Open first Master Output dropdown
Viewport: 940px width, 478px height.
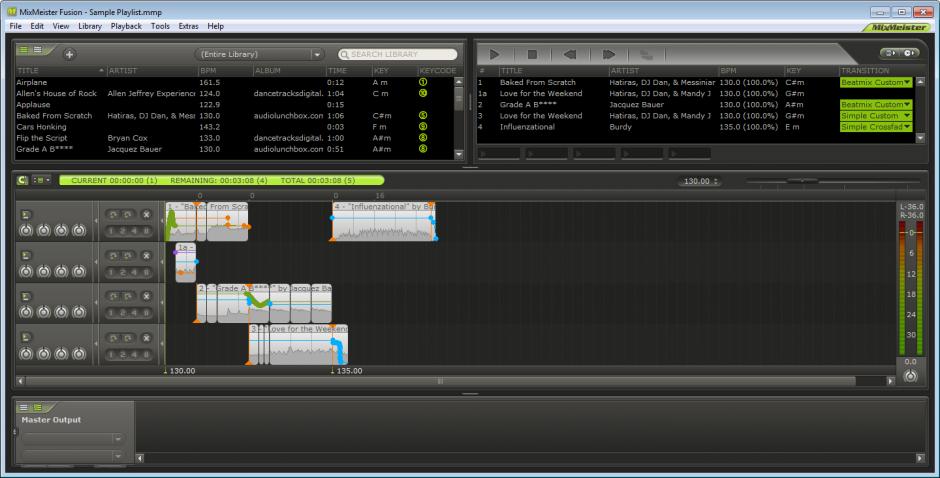pyautogui.click(x=72, y=439)
